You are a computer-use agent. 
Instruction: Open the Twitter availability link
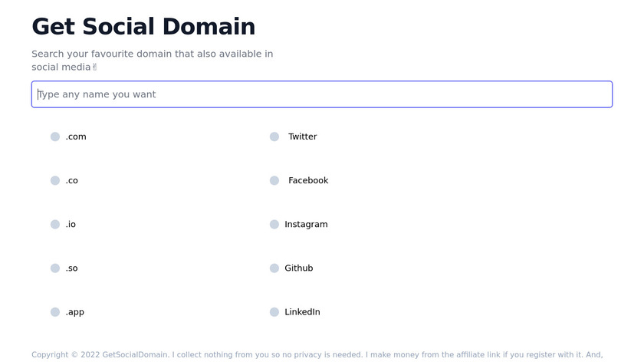click(x=303, y=137)
